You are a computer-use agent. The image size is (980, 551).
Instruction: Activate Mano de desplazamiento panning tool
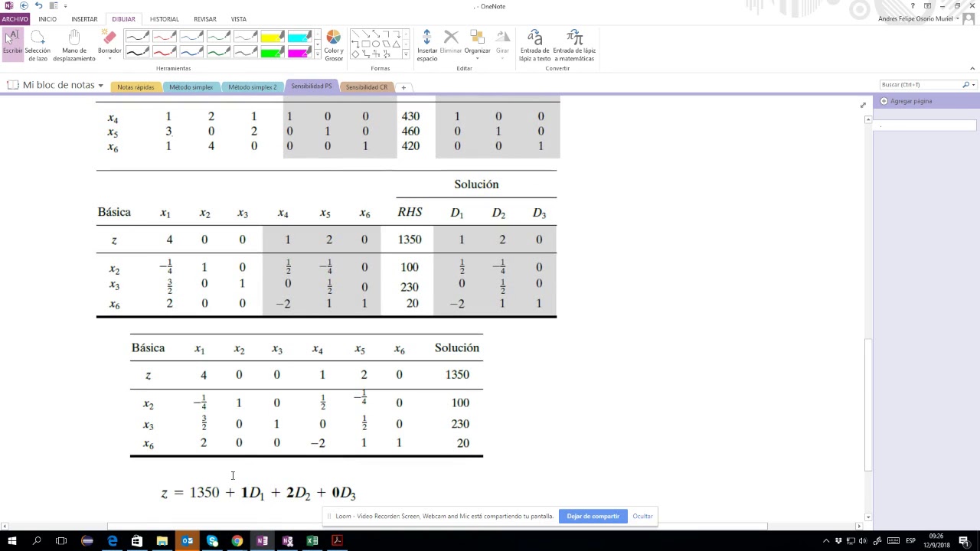tap(74, 45)
